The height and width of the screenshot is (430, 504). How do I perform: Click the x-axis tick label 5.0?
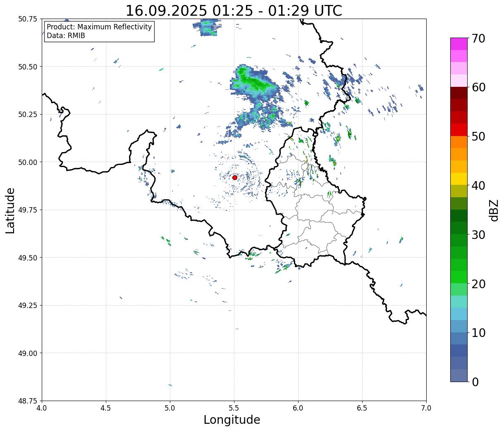(x=170, y=408)
